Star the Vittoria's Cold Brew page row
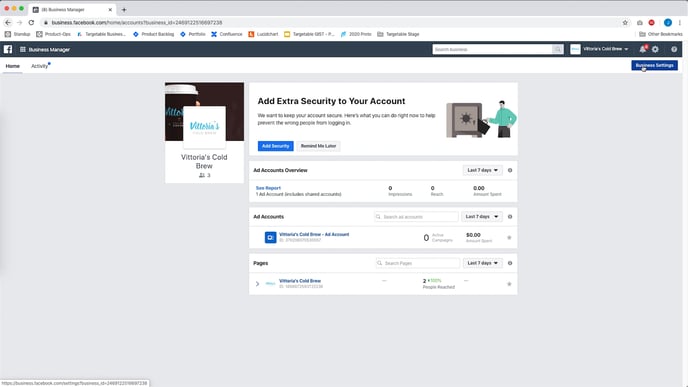The width and height of the screenshot is (688, 387). [509, 284]
